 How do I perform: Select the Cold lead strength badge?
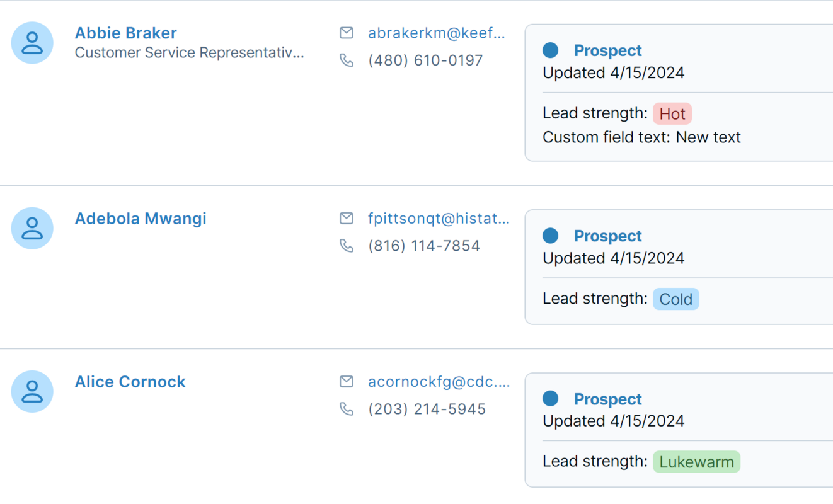click(x=675, y=299)
